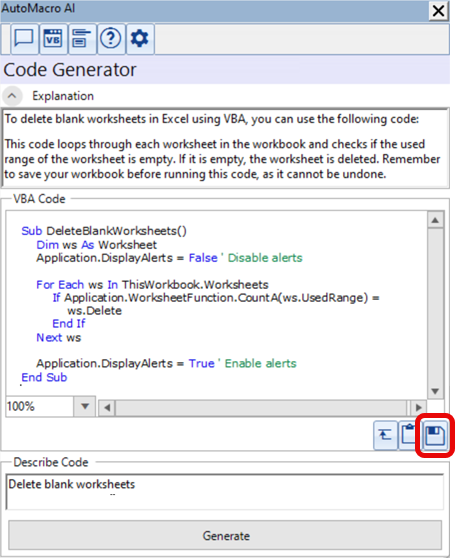Click the code scroll down arrow
The image size is (455, 558).
tap(435, 391)
